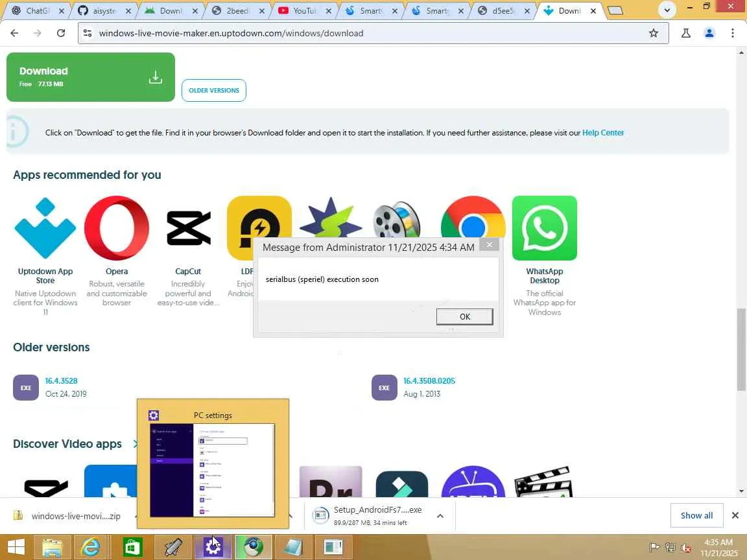Switch to the d5ee5 tab

503,10
